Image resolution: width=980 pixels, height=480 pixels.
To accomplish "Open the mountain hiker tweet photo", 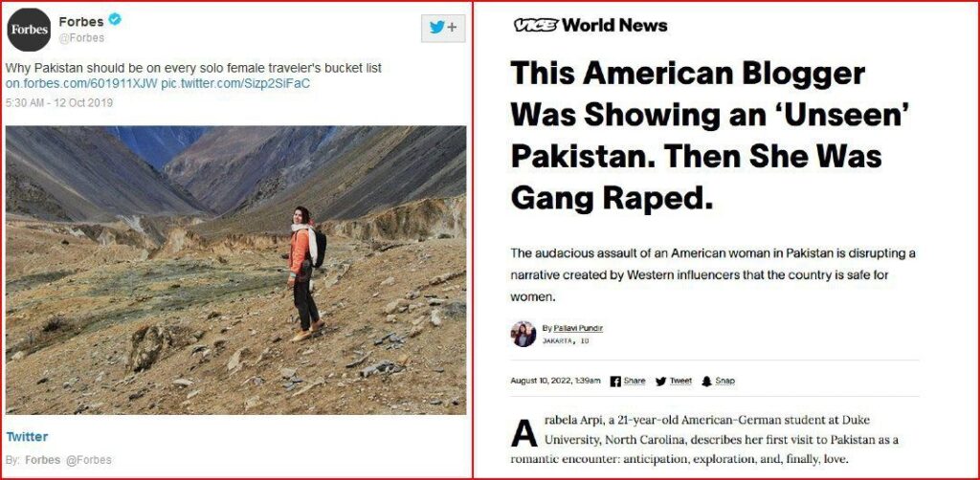I will pos(235,270).
